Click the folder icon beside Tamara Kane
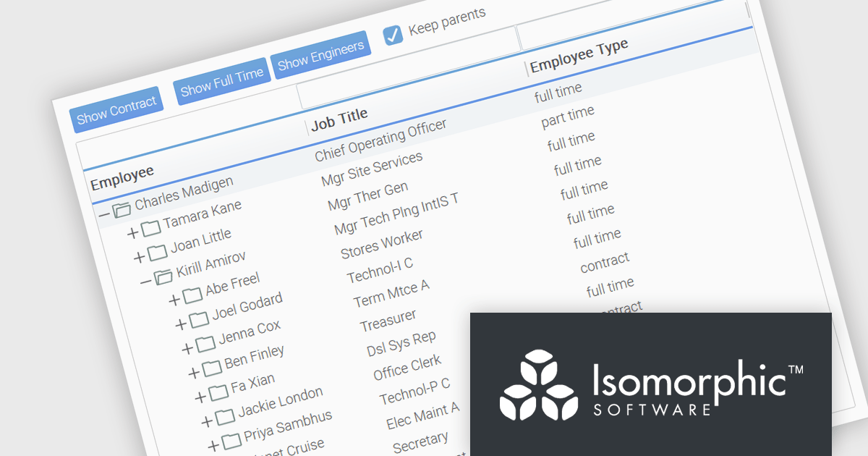Viewport: 868px width, 456px height. pos(150,229)
